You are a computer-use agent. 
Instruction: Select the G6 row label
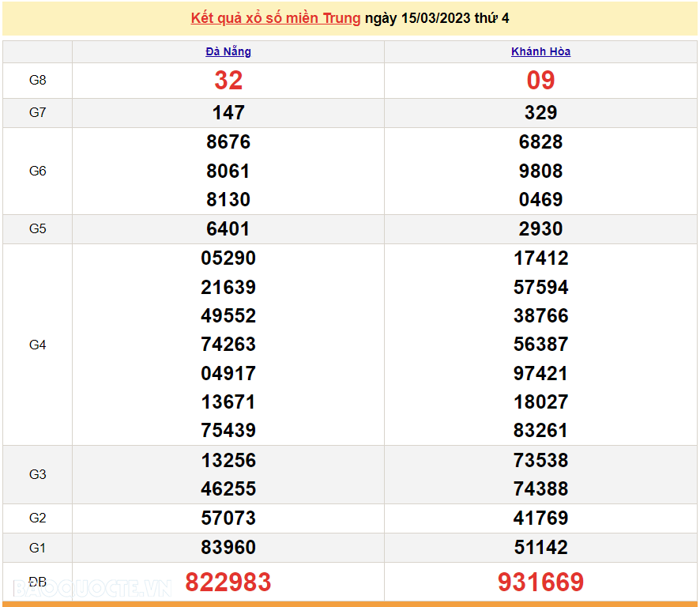click(x=38, y=171)
